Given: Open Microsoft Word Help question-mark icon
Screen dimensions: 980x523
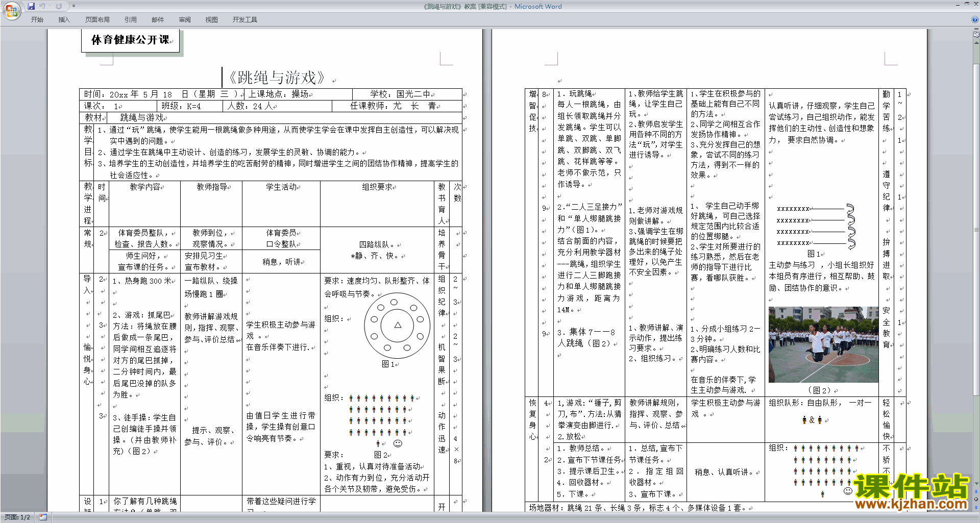Looking at the screenshot, I should 975,19.
